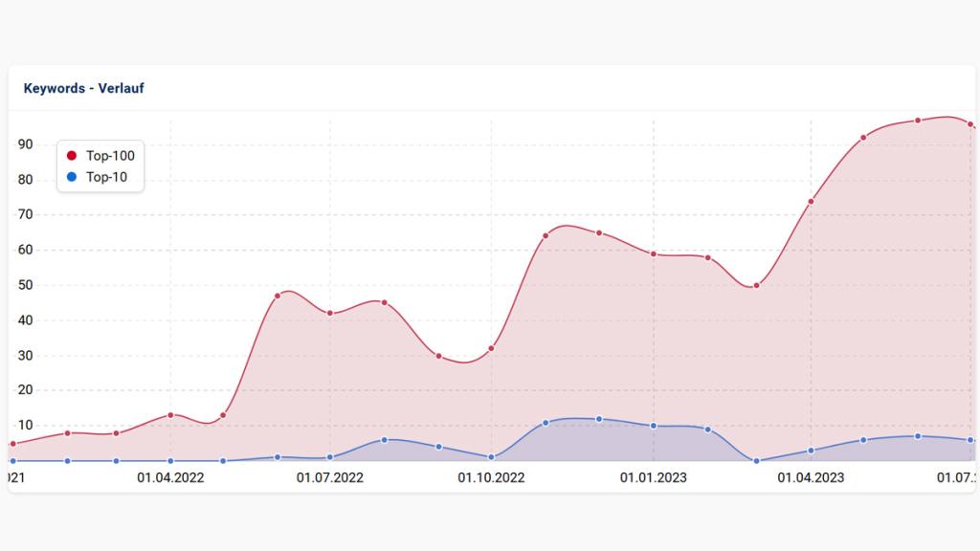
Task: Select Top-100 data point on 01.04.2022 gridline
Action: tap(170, 415)
